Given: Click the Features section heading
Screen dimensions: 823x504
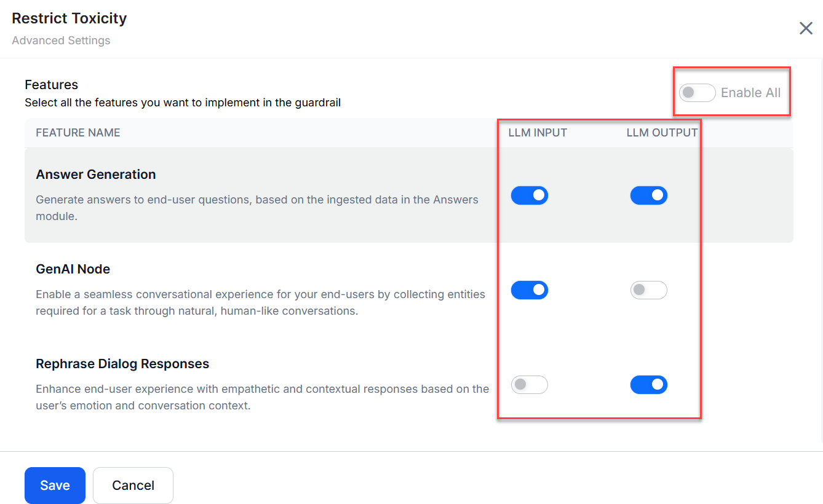Looking at the screenshot, I should point(52,85).
